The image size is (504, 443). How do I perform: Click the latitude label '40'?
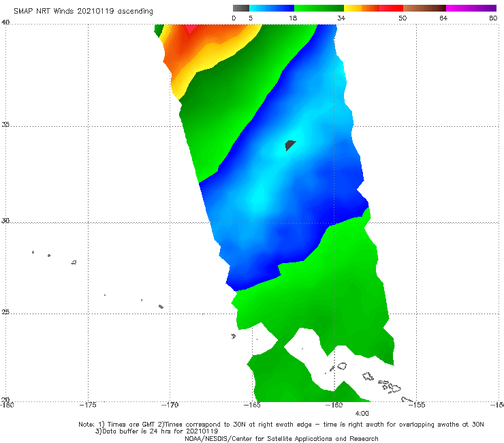5,22
